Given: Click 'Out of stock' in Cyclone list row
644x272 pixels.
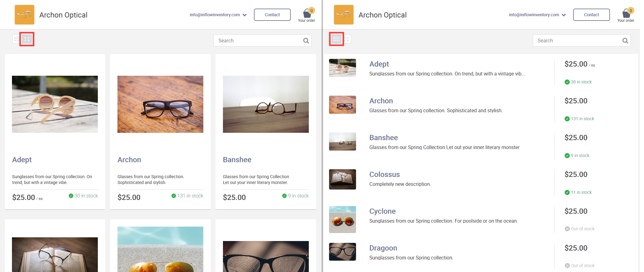Looking at the screenshot, I should coord(580,229).
